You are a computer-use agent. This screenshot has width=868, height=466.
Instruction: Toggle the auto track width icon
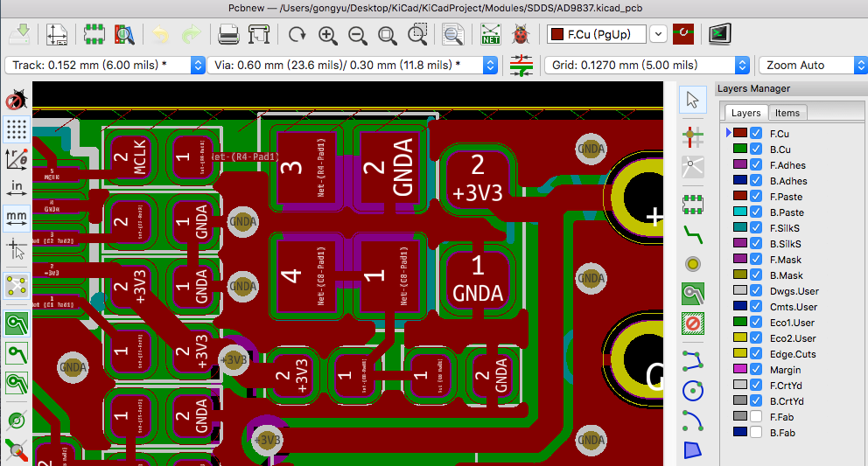point(521,66)
